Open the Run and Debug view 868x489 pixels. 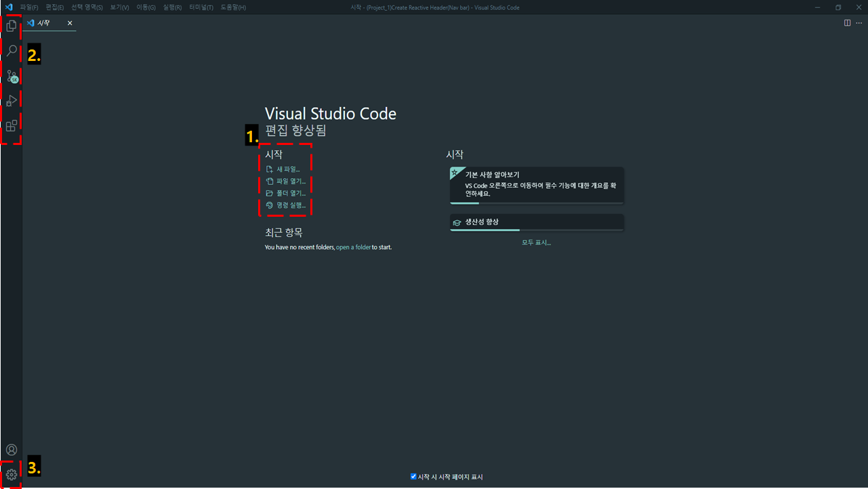pyautogui.click(x=12, y=101)
